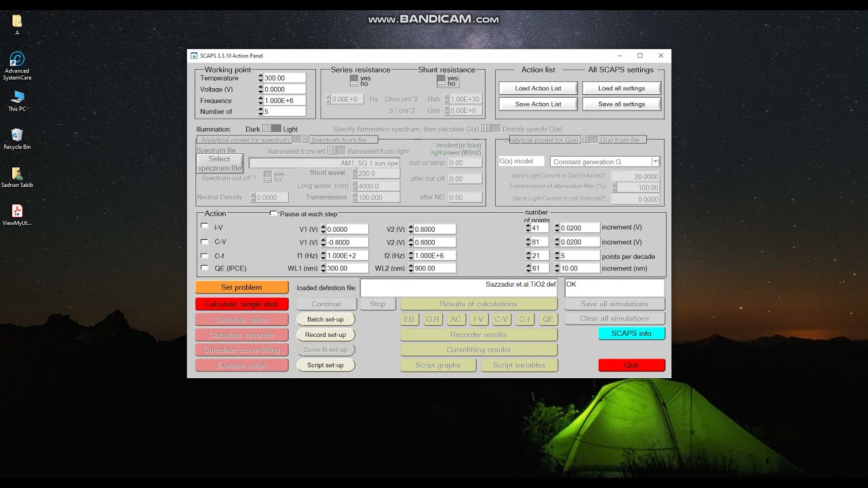Open Script set-up
Viewport: 868px width, 488px height.
pyautogui.click(x=325, y=365)
